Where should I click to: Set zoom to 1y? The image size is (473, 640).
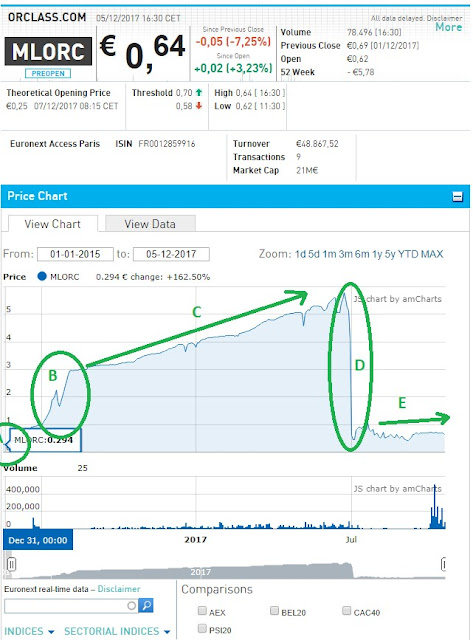click(x=377, y=254)
